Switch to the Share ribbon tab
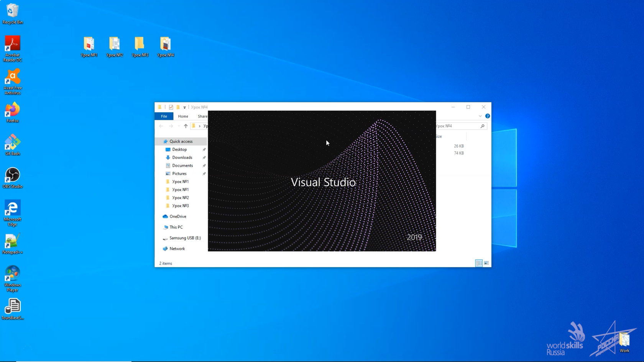Screen dimensions: 644x362 202,116
